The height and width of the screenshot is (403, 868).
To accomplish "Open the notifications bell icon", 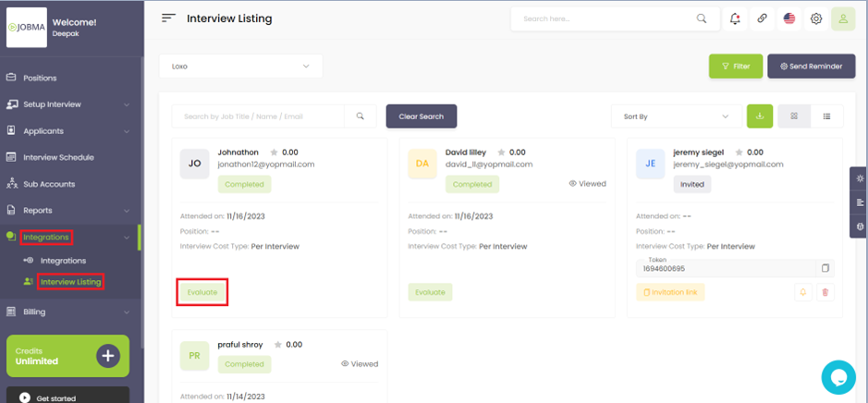I will [x=735, y=18].
